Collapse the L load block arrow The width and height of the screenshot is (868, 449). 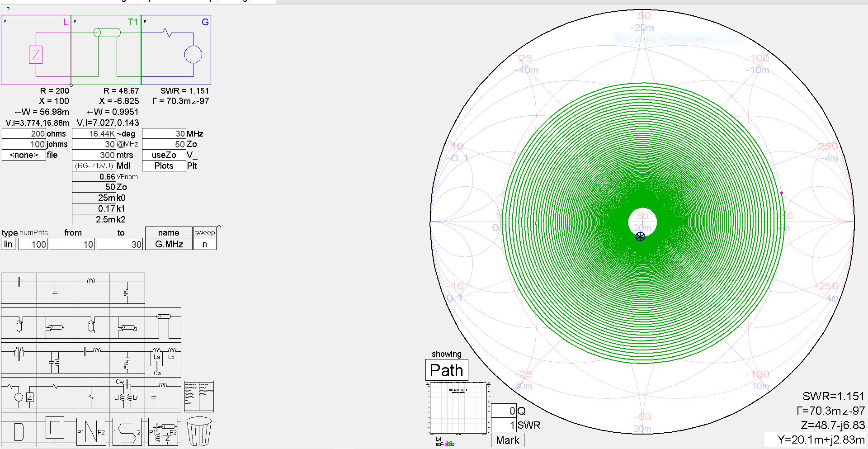7,21
